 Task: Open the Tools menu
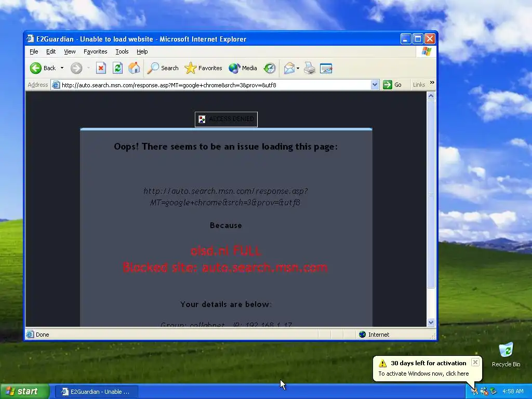click(122, 51)
